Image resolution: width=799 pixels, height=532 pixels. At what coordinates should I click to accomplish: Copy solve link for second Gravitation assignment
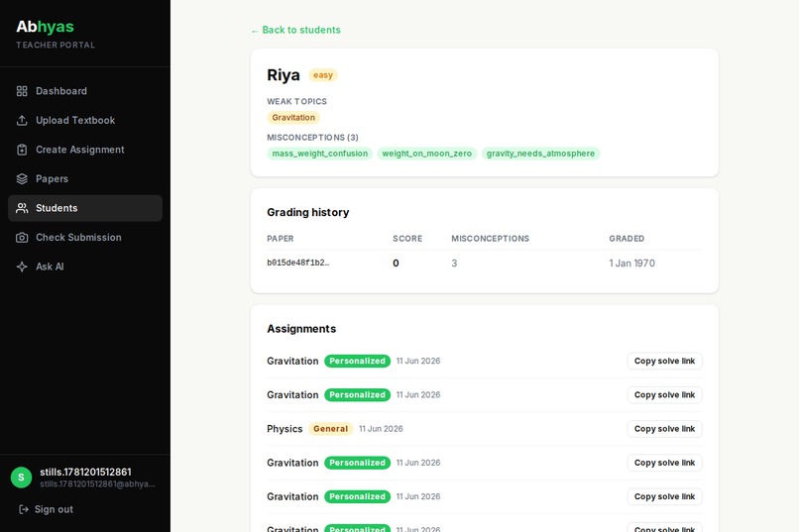tap(664, 395)
